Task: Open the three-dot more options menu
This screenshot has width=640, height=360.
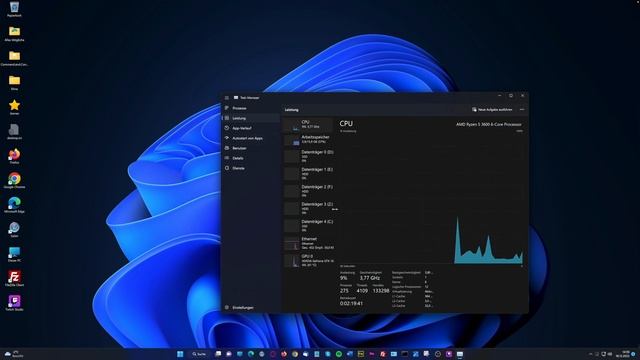Action: click(522, 109)
